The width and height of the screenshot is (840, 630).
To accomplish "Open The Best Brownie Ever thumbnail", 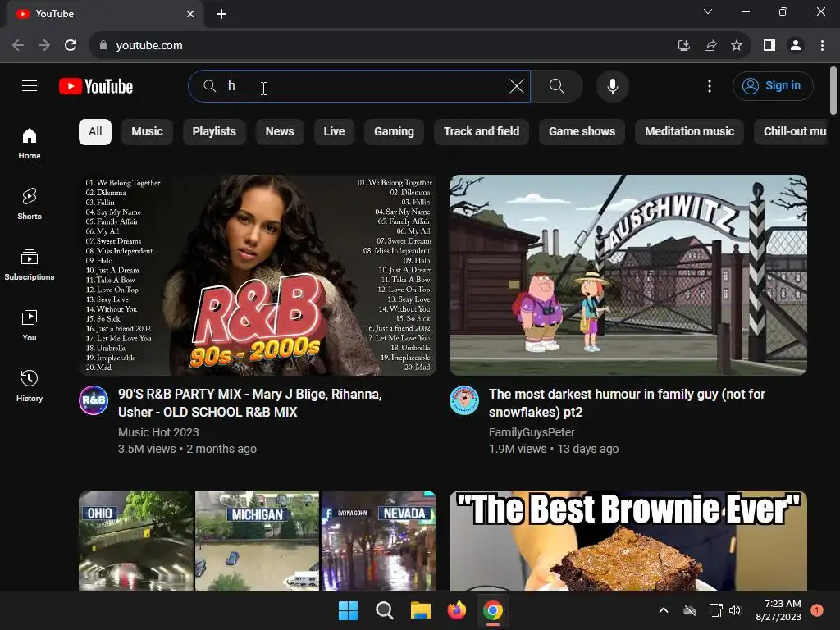I will click(x=628, y=541).
